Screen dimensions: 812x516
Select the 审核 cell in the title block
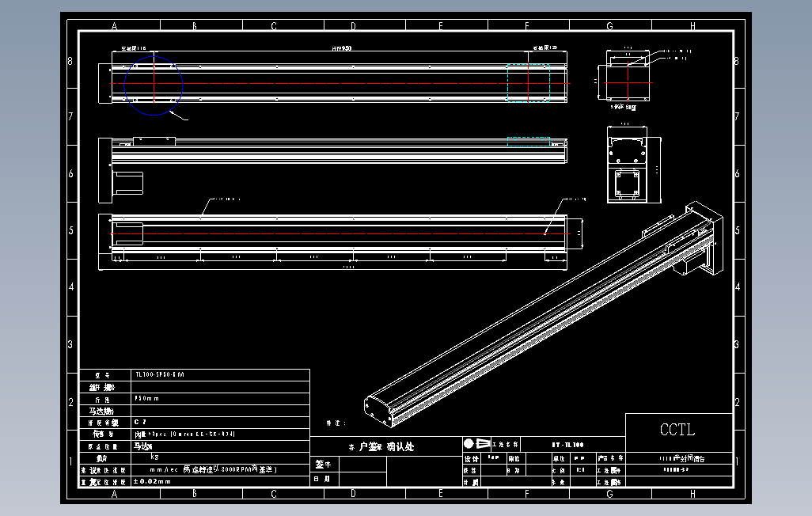coord(514,459)
